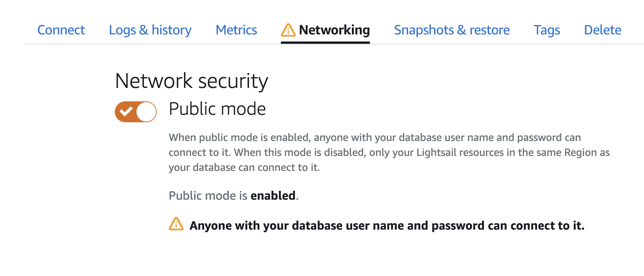The image size is (644, 276).
Task: Click the black underline beneath the Networking tab
Action: (325, 43)
